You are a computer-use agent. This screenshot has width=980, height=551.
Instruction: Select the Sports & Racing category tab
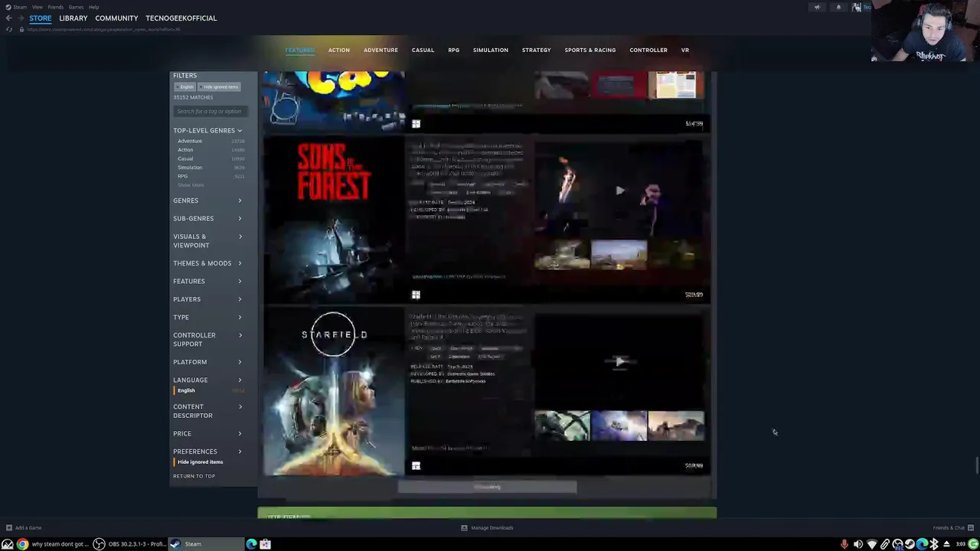(590, 50)
